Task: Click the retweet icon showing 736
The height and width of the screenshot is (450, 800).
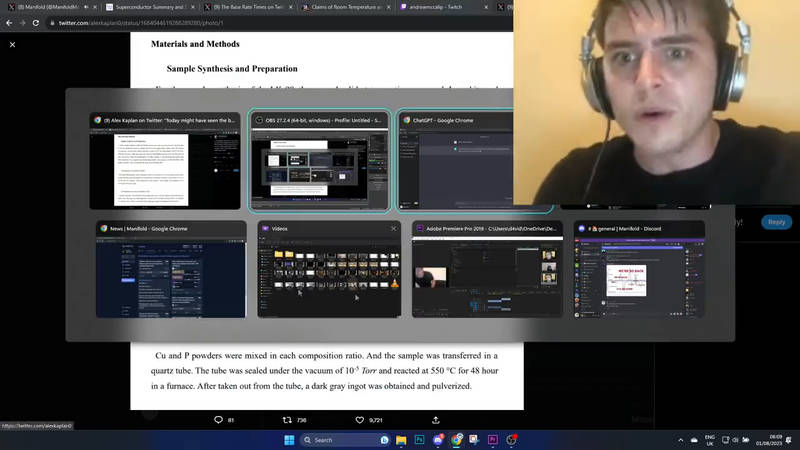Action: (287, 420)
